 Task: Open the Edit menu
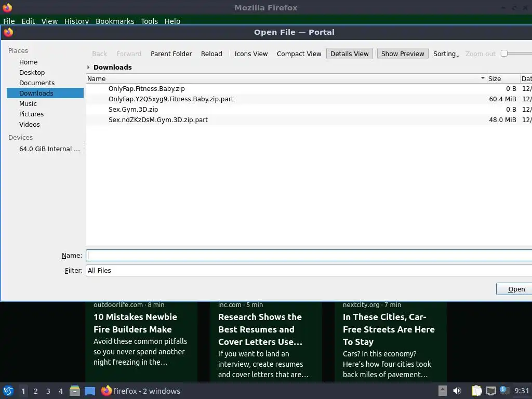(28, 21)
